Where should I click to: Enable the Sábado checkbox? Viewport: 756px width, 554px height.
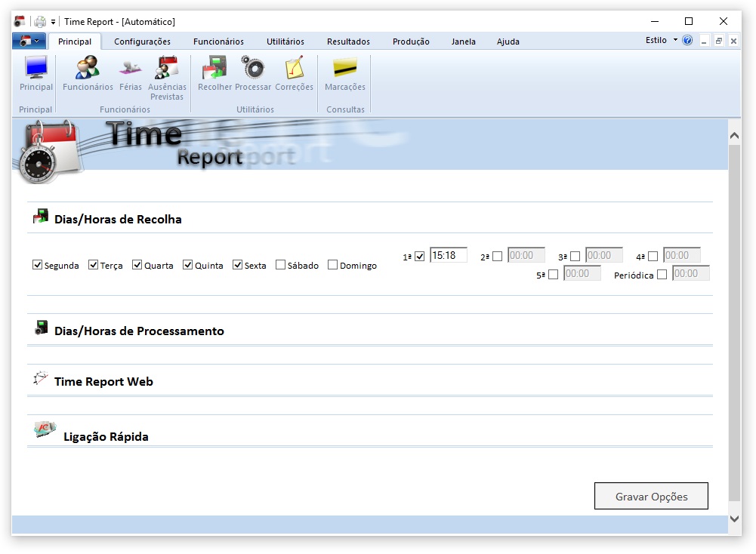(x=280, y=265)
